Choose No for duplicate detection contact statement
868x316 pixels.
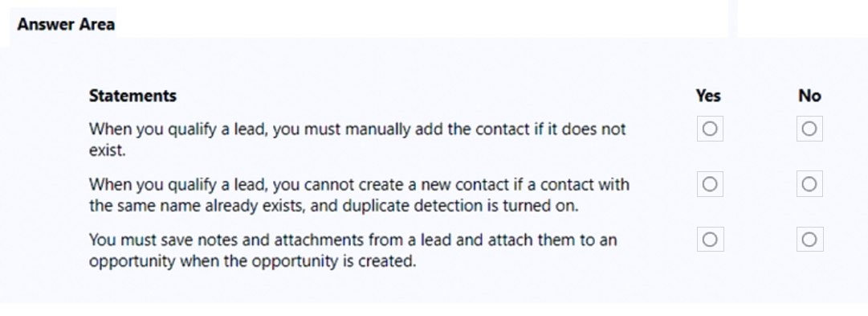809,184
